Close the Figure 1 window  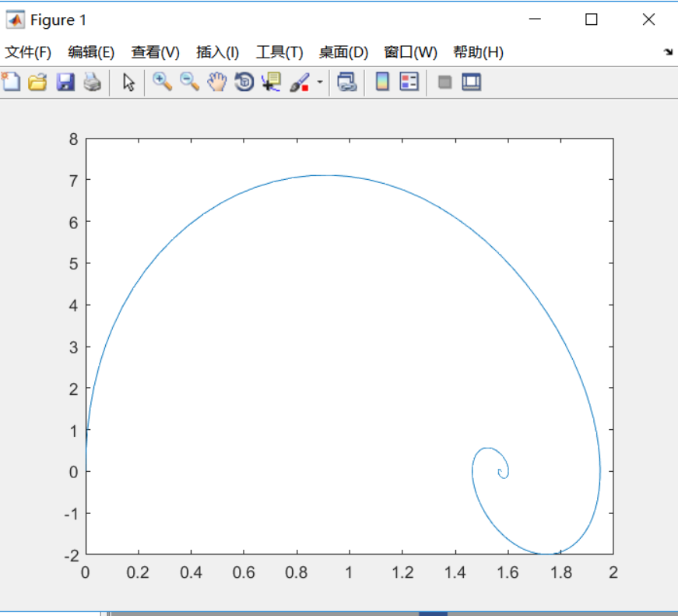(x=648, y=19)
